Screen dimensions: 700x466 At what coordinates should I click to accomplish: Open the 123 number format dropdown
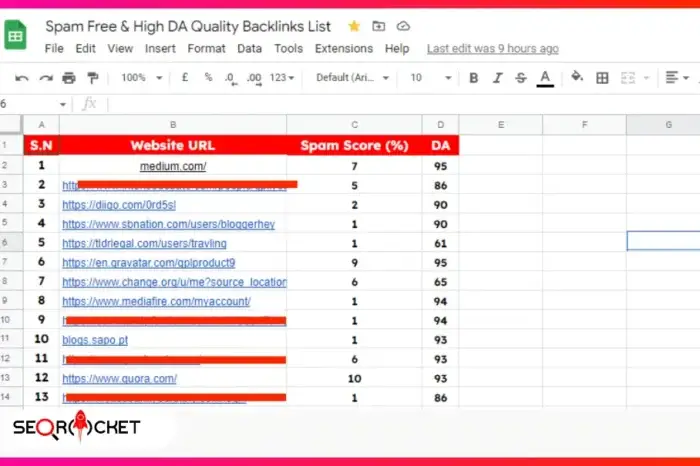point(282,78)
